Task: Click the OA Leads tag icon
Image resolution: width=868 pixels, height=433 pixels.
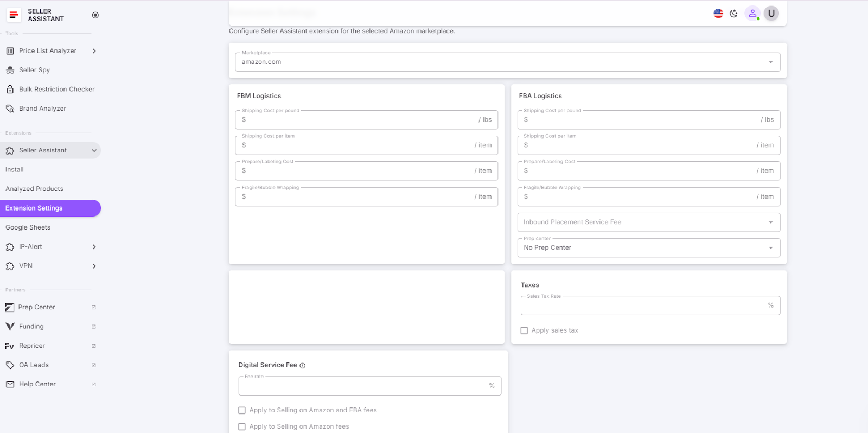Action: [x=10, y=365]
